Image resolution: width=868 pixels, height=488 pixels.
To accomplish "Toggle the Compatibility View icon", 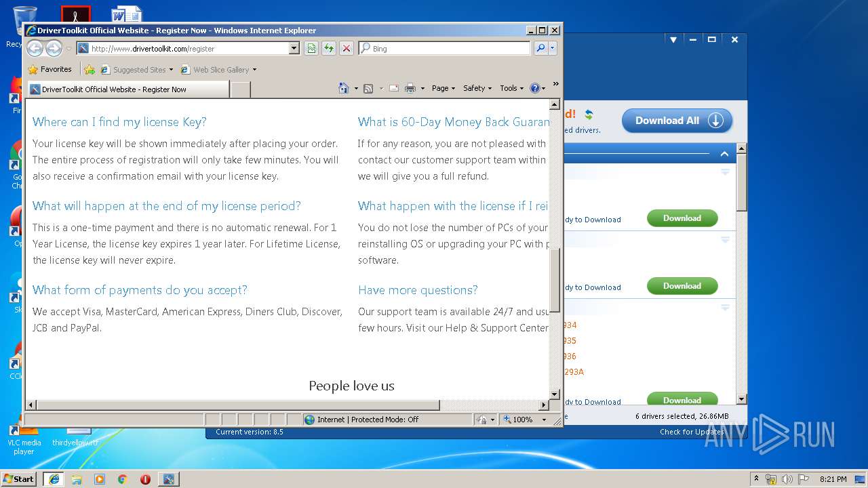I will click(311, 48).
